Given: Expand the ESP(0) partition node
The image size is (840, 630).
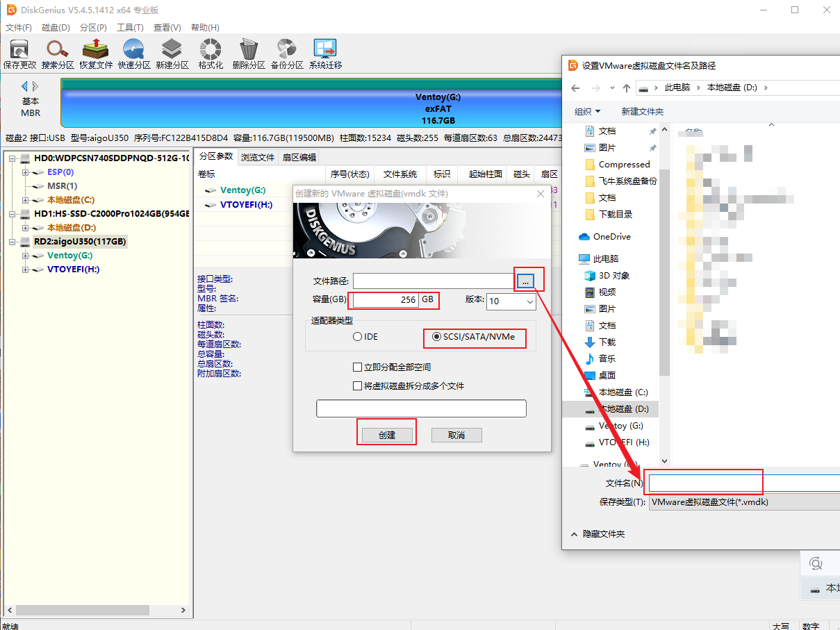Looking at the screenshot, I should pos(25,172).
